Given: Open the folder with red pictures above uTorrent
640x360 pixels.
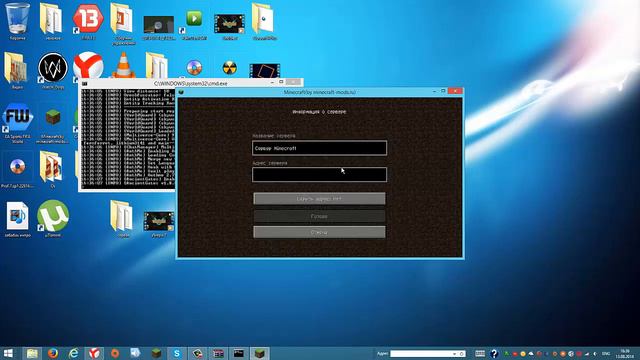Looking at the screenshot, I should pos(51,168).
